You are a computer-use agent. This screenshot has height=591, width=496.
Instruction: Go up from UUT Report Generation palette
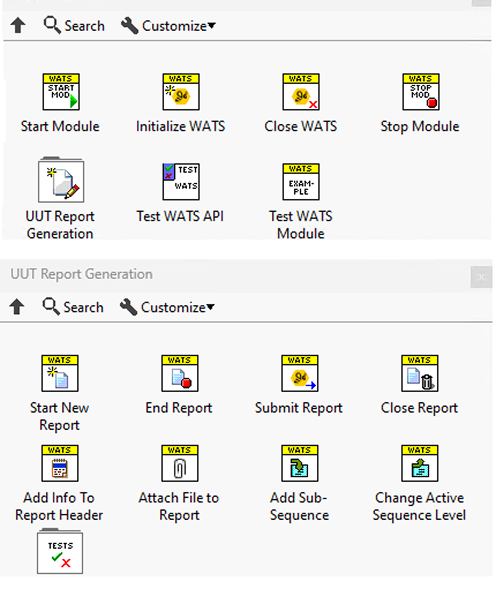point(17,307)
